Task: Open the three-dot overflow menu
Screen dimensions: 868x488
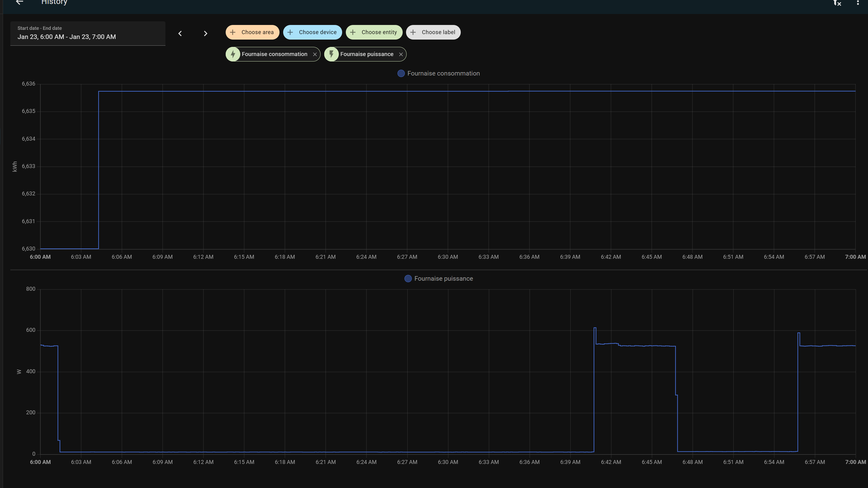Action: [x=858, y=3]
